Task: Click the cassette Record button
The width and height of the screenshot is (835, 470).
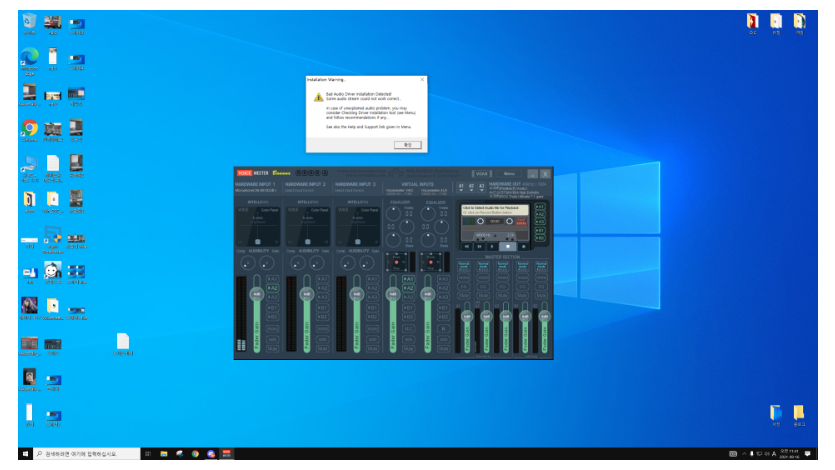Action: point(523,246)
